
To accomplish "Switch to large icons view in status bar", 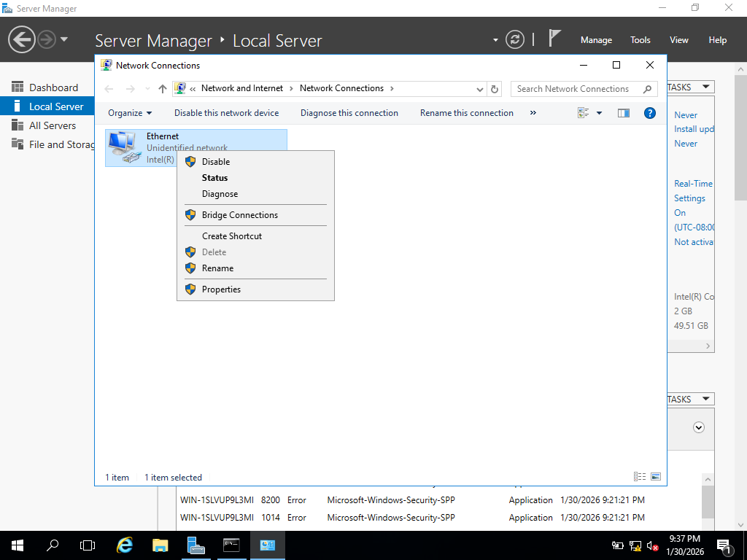I will pyautogui.click(x=656, y=477).
